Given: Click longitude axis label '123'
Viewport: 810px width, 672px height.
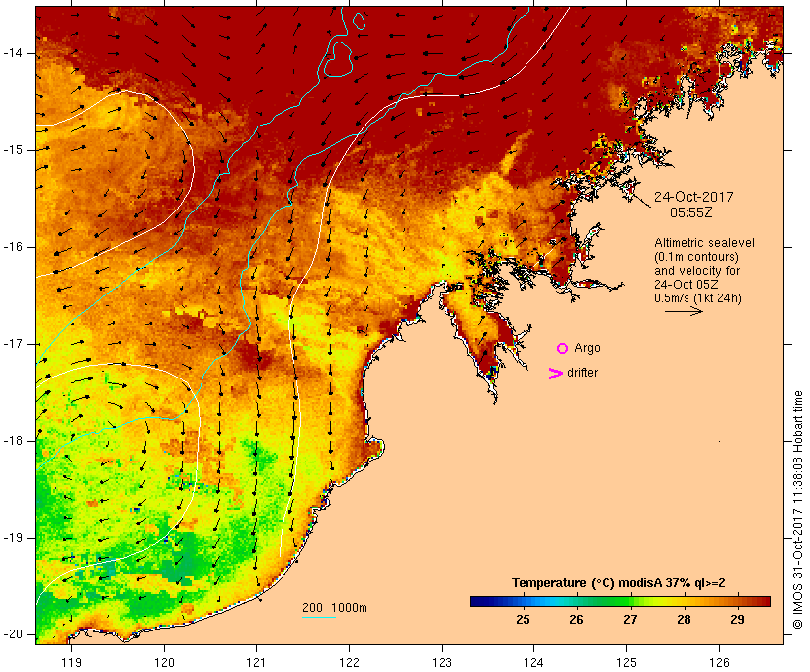Looking at the screenshot, I should tap(442, 662).
